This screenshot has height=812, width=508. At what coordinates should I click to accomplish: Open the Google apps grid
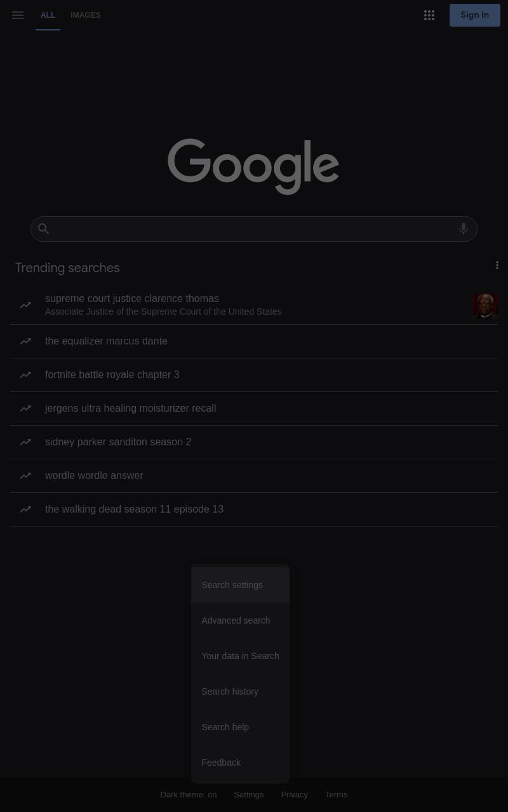coord(429,15)
